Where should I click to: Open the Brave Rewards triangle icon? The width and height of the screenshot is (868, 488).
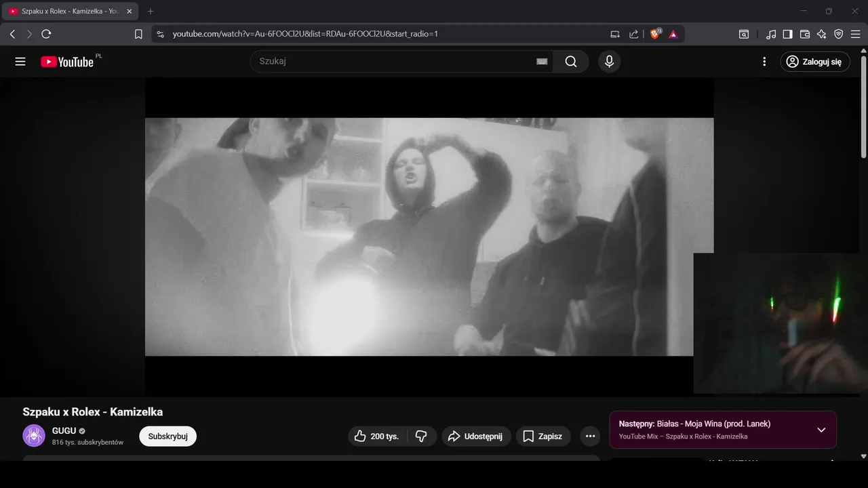pos(673,34)
